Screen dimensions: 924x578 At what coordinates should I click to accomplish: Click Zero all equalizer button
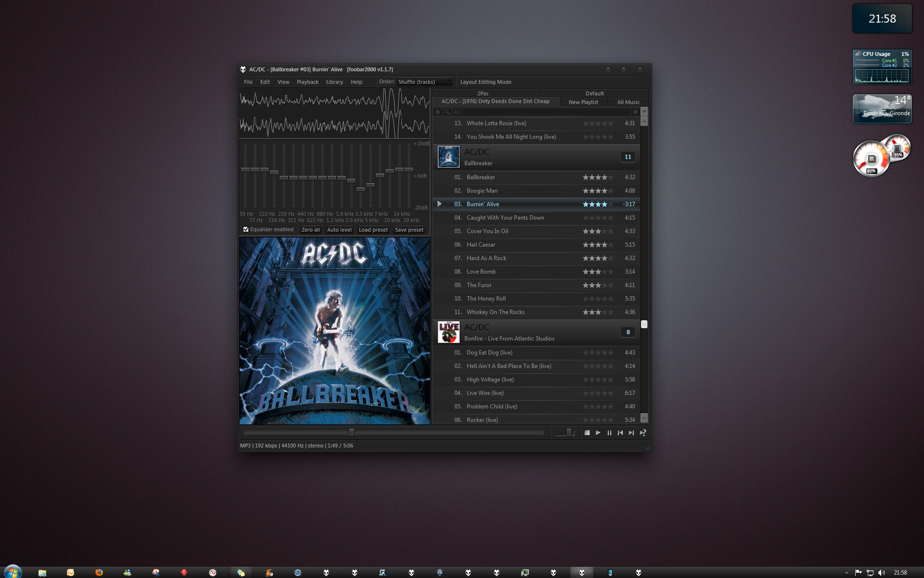tap(310, 230)
